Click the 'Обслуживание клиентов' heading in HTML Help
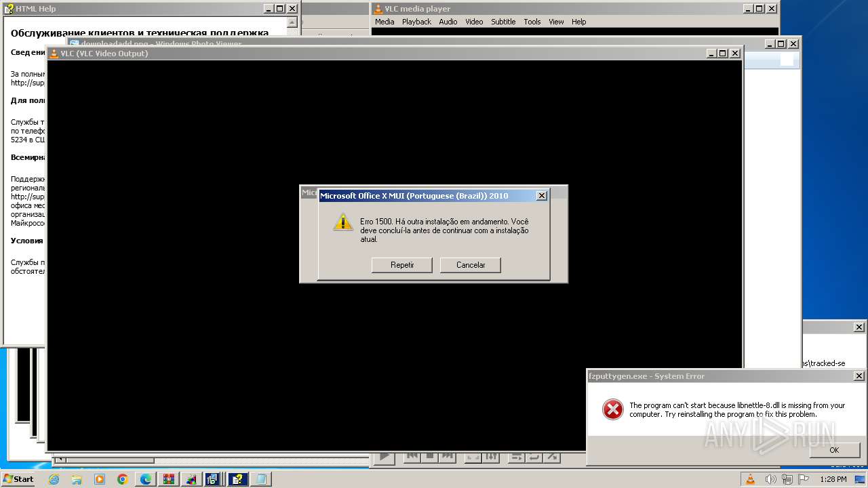This screenshot has height=488, width=868. tap(140, 33)
